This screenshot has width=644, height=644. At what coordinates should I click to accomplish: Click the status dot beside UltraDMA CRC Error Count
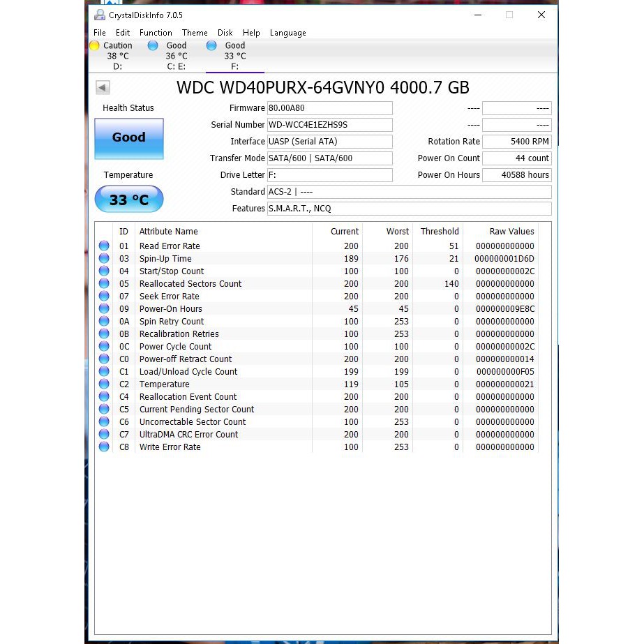click(x=103, y=434)
